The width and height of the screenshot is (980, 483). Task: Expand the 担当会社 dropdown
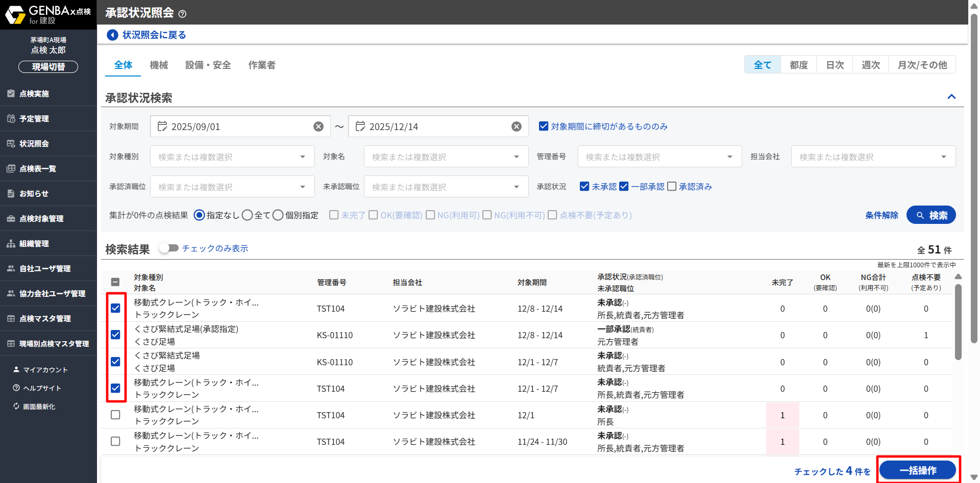coord(873,157)
